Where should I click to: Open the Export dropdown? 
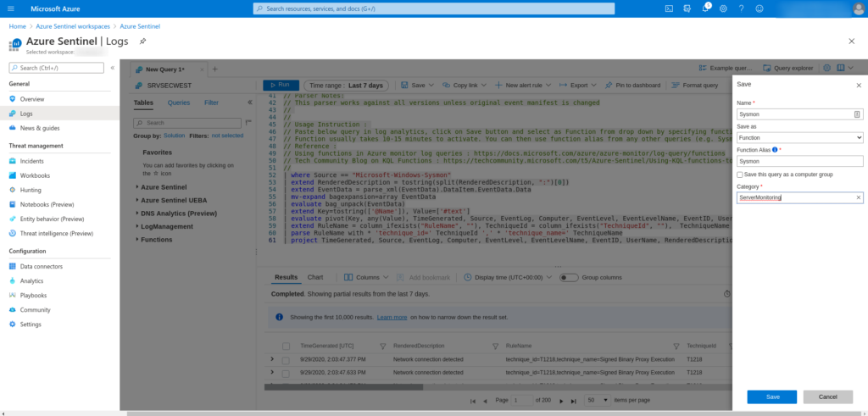(578, 86)
